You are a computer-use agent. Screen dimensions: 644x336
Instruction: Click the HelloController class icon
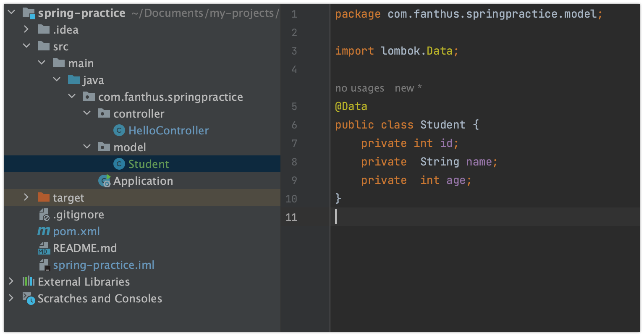pyautogui.click(x=119, y=131)
